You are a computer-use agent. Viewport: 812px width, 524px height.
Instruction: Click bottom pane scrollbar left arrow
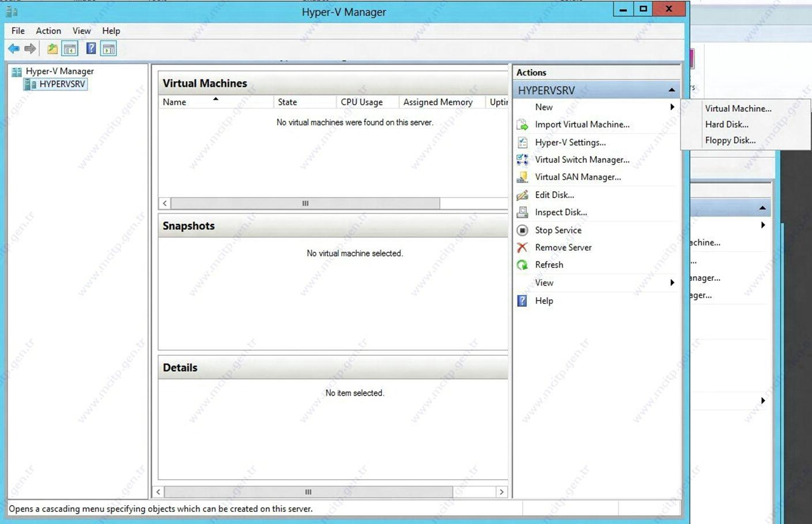pos(158,492)
